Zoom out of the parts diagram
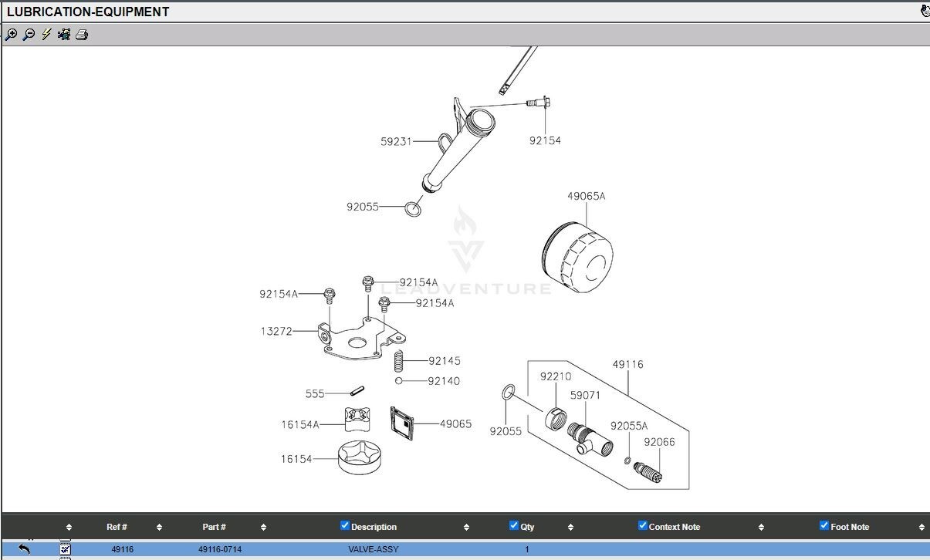 click(x=29, y=35)
